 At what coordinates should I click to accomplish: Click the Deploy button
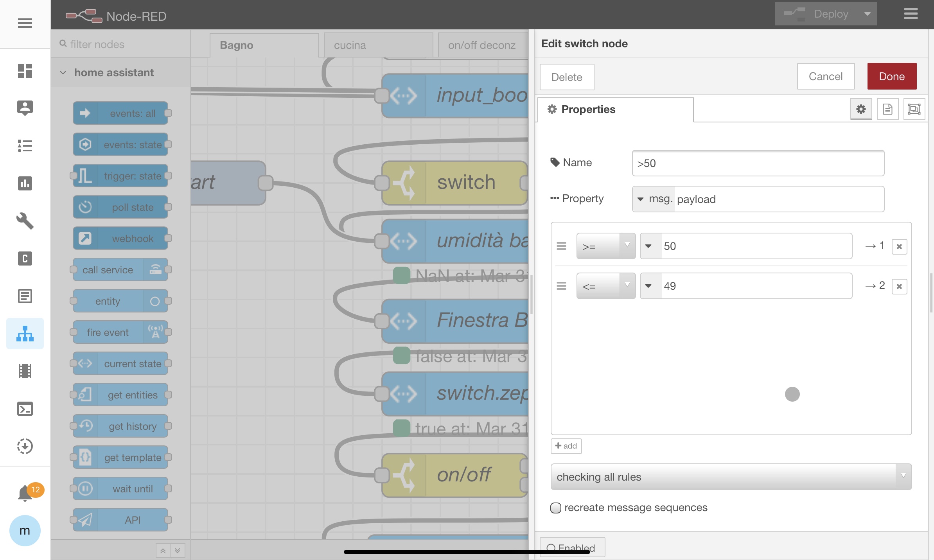pos(817,14)
